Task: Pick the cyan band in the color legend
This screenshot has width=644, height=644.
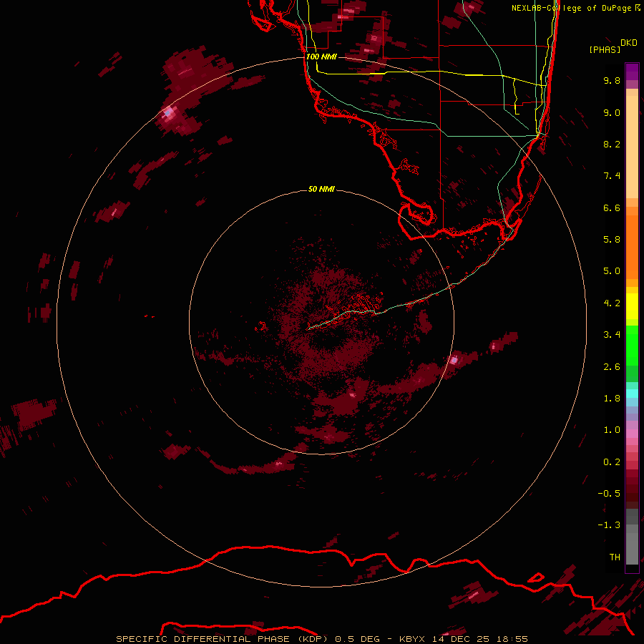Action: coord(632,394)
